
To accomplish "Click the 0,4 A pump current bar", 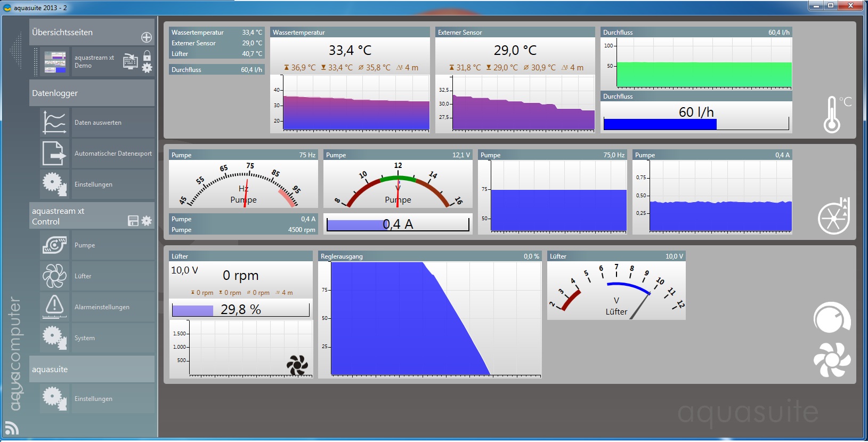I will [x=398, y=224].
